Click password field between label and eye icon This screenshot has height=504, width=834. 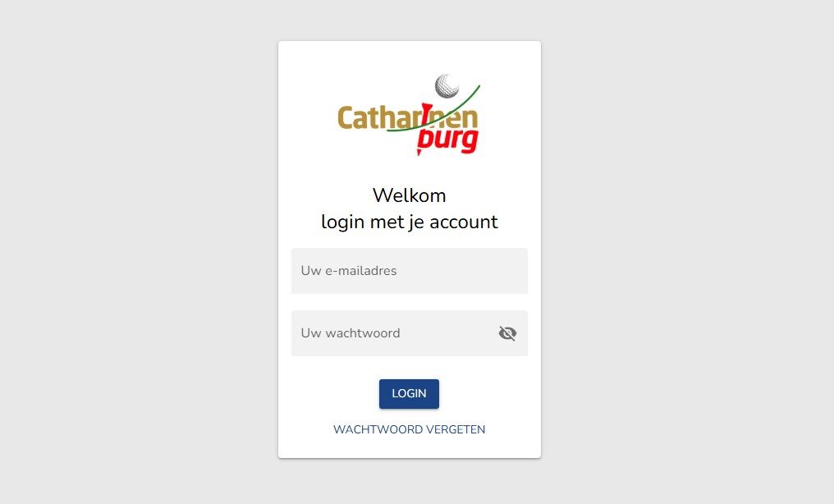coord(450,333)
